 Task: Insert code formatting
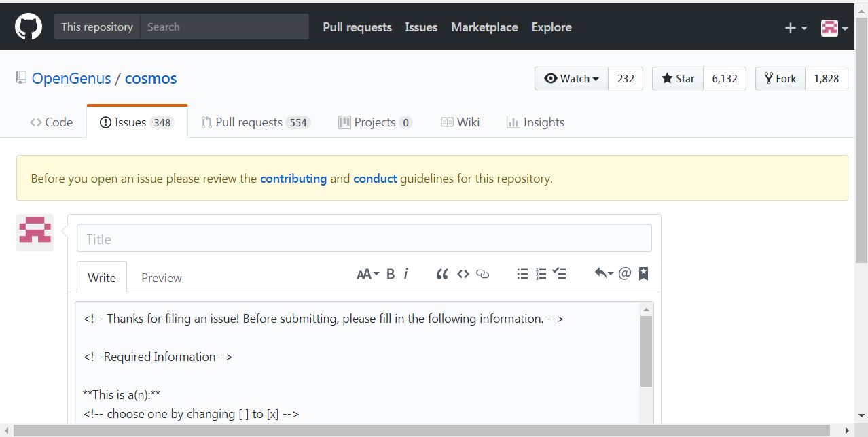463,274
